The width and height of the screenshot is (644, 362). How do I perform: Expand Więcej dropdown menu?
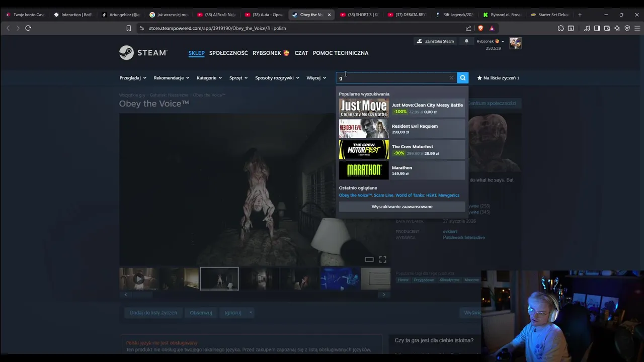[x=316, y=78]
